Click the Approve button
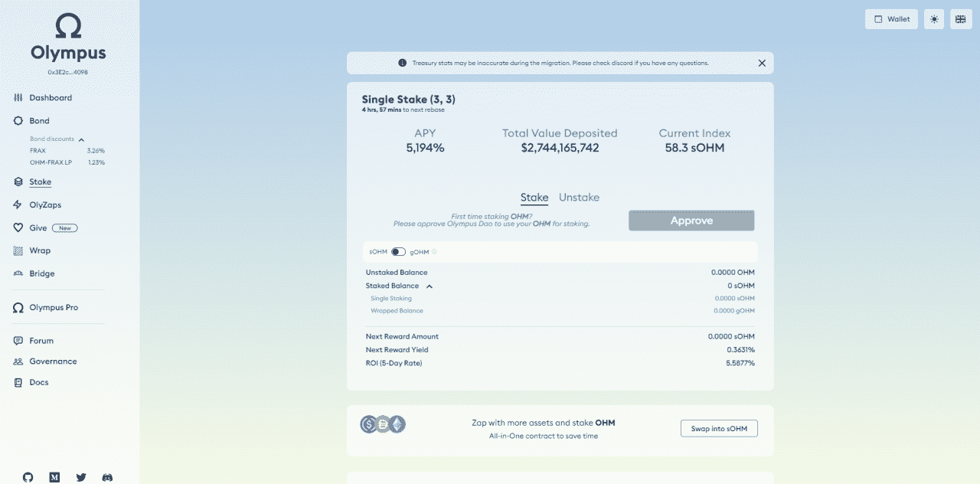The height and width of the screenshot is (484, 980). click(x=691, y=221)
